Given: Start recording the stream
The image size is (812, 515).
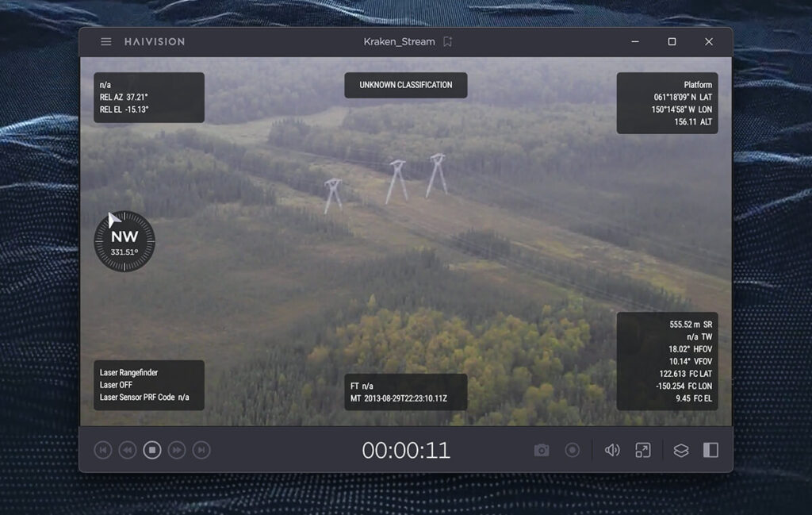Looking at the screenshot, I should [x=572, y=450].
